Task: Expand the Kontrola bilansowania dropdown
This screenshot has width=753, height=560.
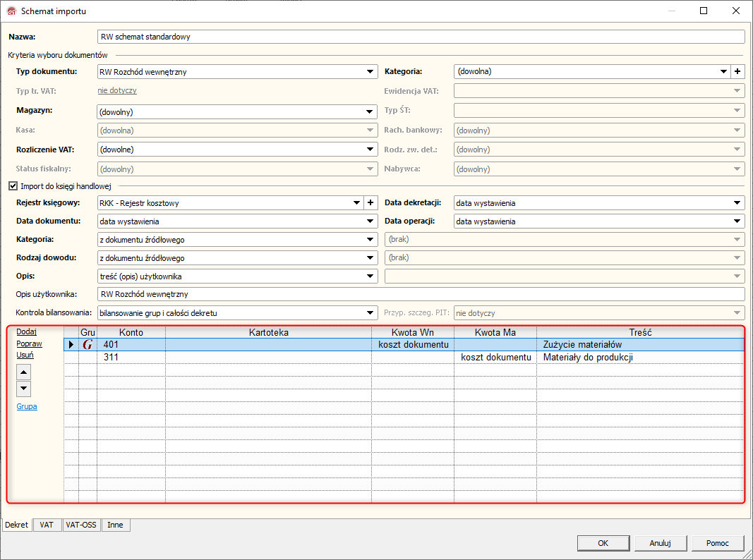Action: click(x=370, y=313)
